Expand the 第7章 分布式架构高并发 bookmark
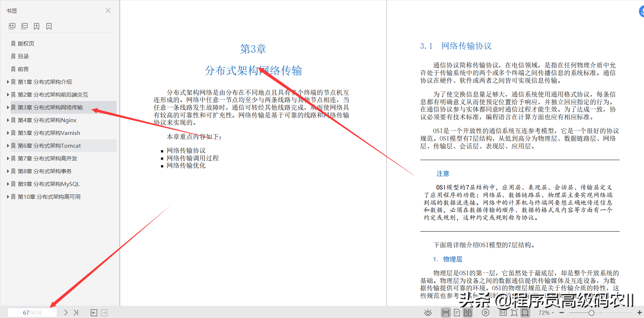Screen dimensions: 644x318 8,158
